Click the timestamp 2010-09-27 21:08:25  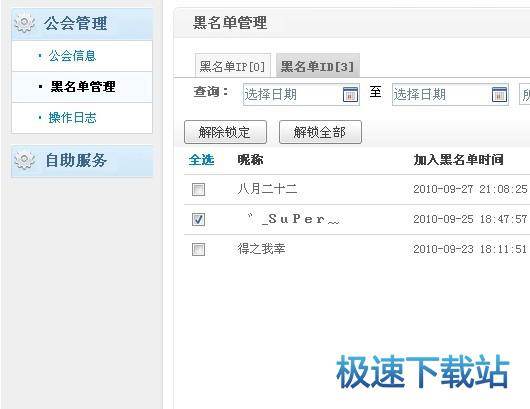[x=470, y=189]
